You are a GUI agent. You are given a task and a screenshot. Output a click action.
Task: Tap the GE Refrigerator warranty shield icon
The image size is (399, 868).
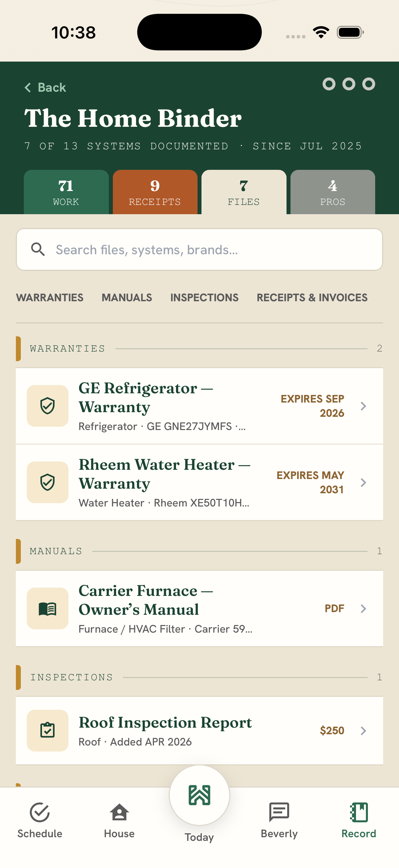47,406
